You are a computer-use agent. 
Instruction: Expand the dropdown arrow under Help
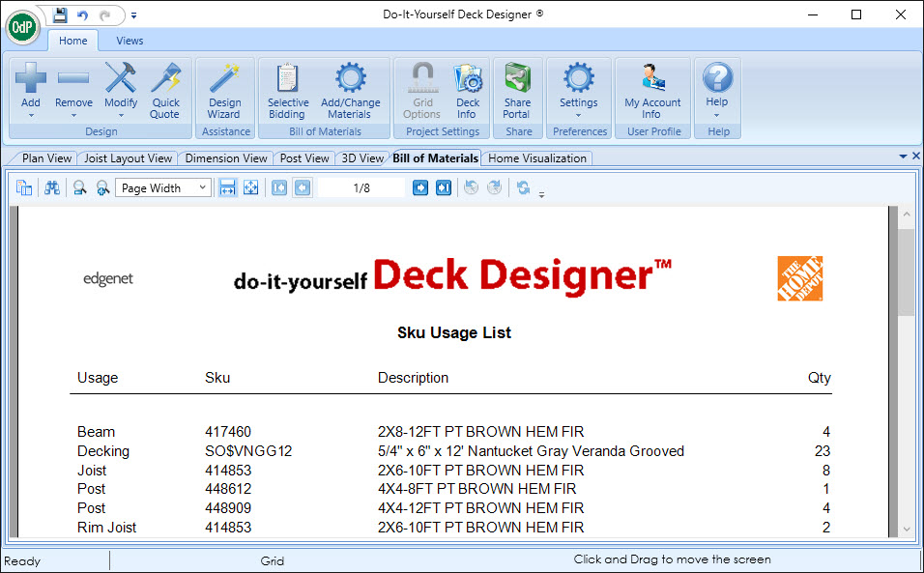tap(717, 115)
